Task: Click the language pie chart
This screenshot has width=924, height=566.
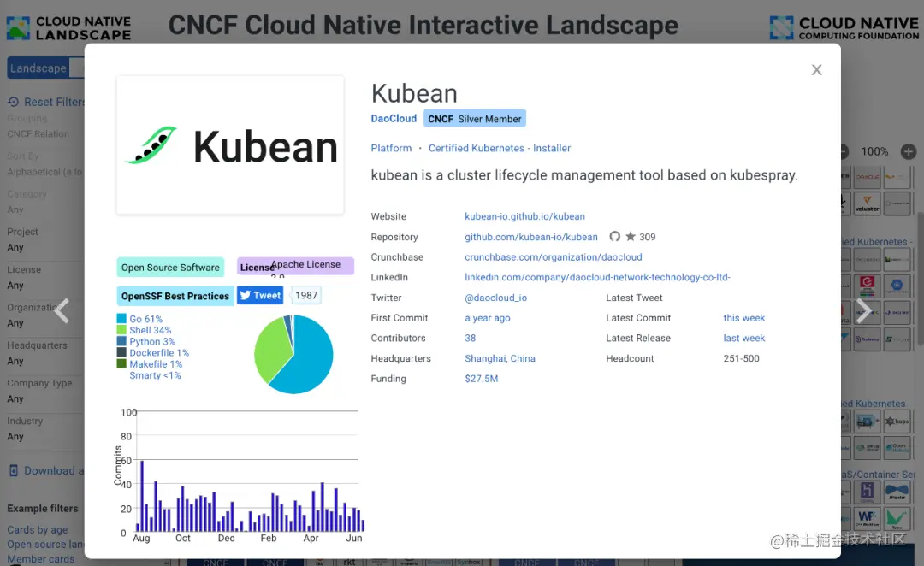Action: click(x=293, y=354)
